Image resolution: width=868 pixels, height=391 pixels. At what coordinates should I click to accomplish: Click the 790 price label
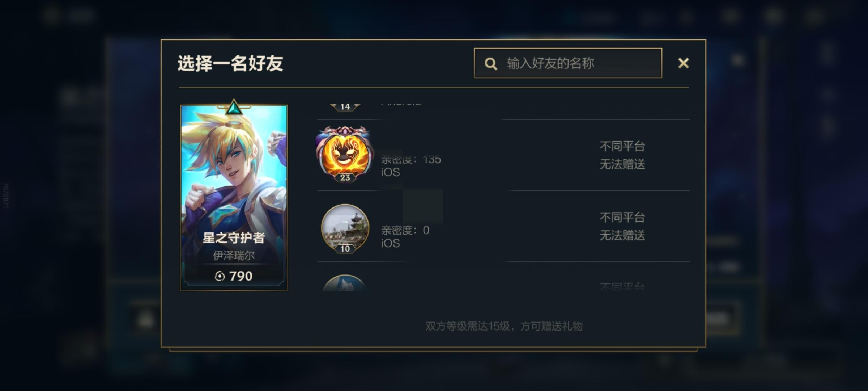coord(241,276)
